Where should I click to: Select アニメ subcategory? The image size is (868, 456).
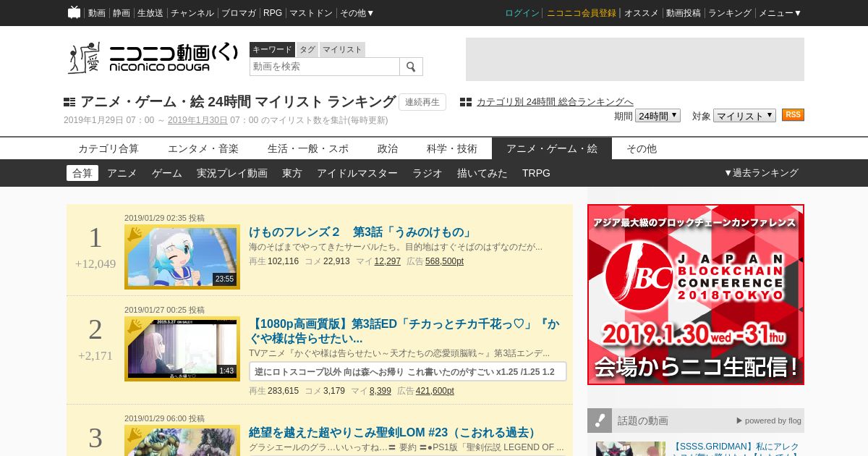click(x=122, y=173)
